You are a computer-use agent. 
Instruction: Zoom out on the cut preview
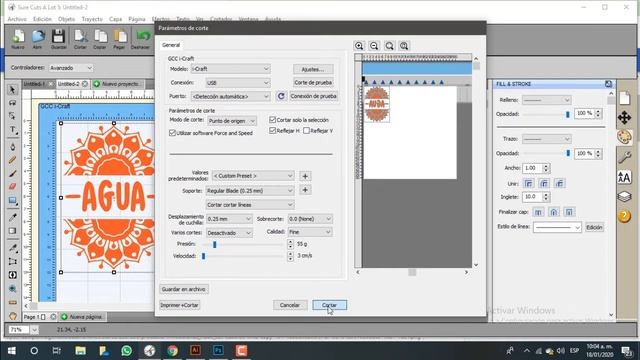374,46
